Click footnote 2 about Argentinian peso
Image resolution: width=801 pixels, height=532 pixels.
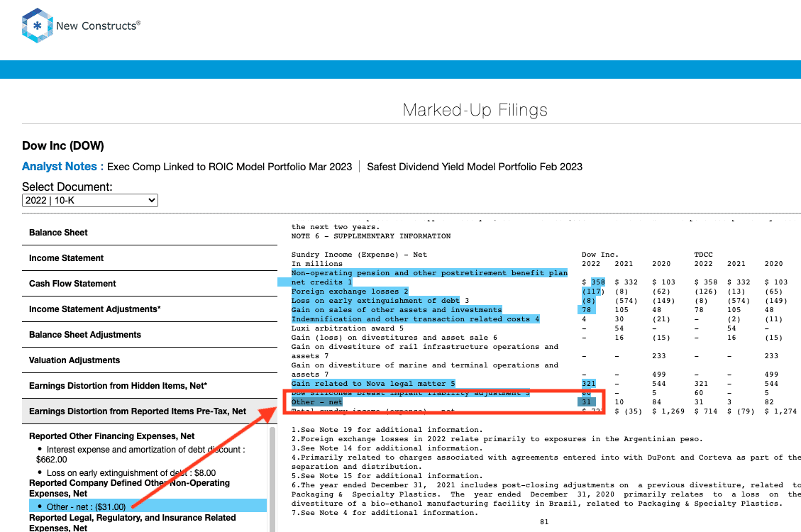coord(497,439)
